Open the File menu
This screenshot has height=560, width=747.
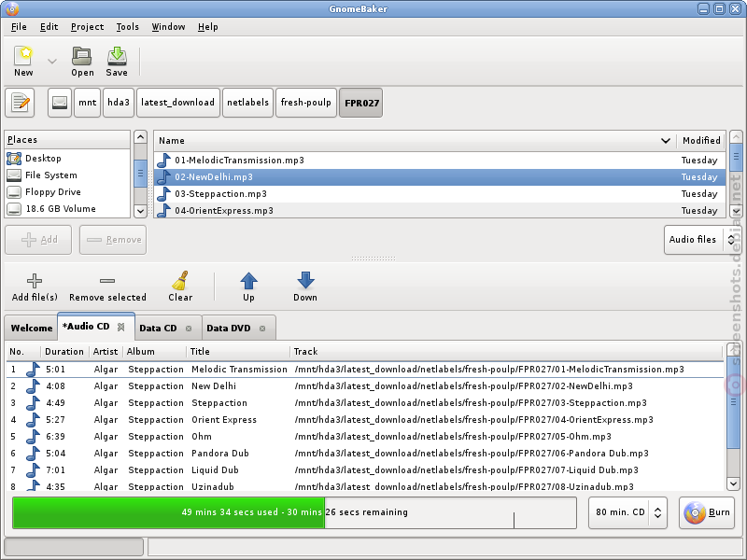click(19, 27)
